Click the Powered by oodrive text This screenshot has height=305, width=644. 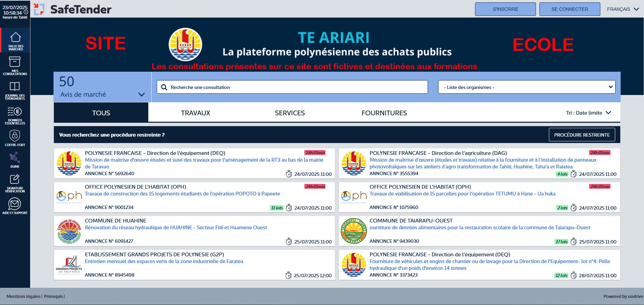coord(623,296)
